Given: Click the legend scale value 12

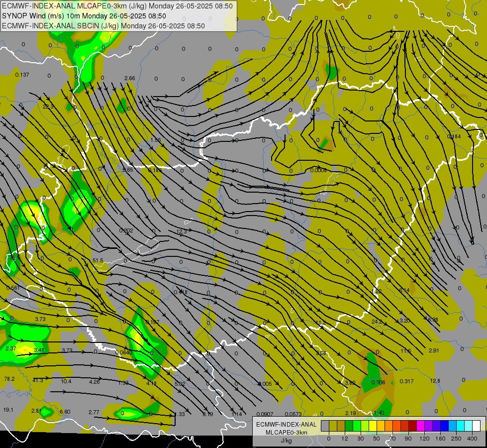Looking at the screenshot, I should coord(344,439).
